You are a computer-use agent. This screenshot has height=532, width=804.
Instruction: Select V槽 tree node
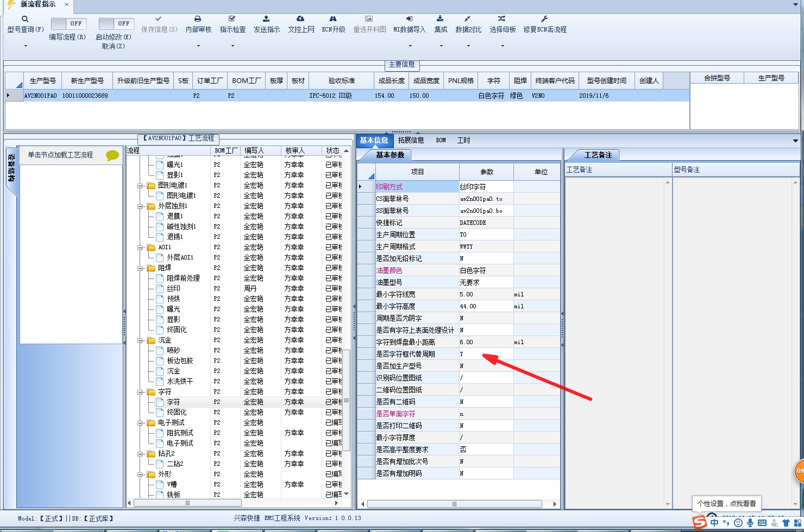tap(172, 485)
